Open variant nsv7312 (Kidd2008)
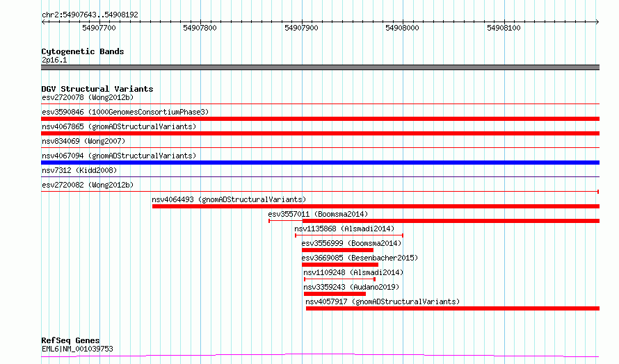 pos(79,170)
